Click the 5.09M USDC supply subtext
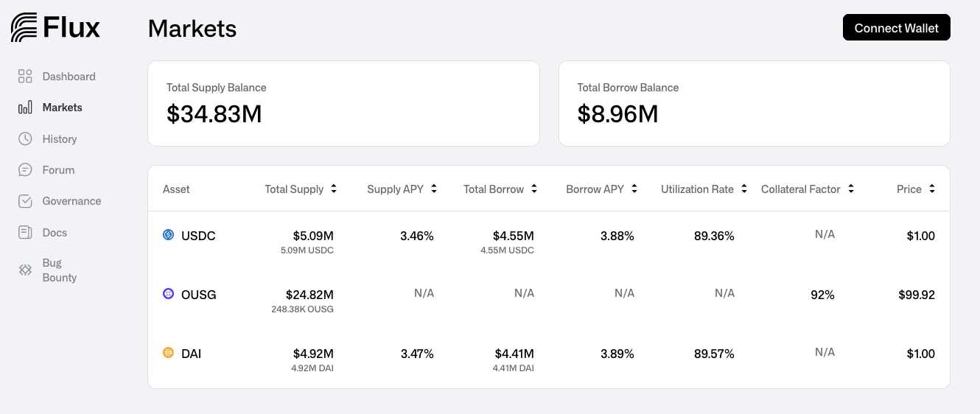This screenshot has width=980, height=414. [307, 250]
